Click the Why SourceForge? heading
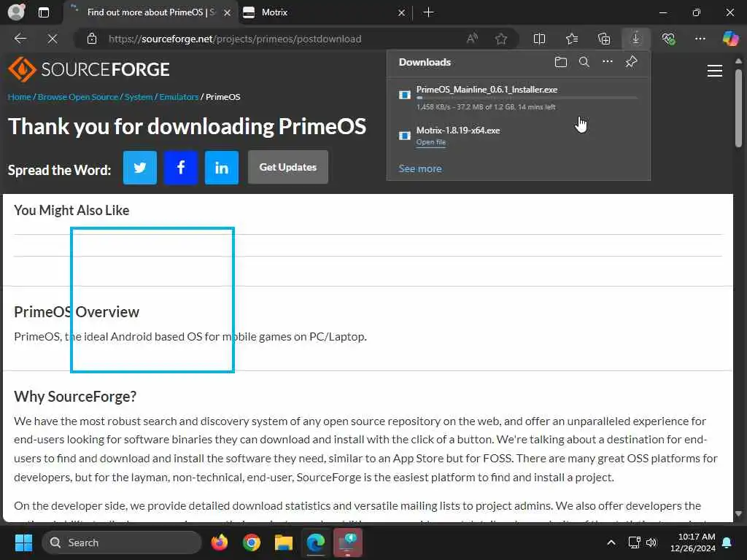This screenshot has height=560, width=747. click(75, 396)
